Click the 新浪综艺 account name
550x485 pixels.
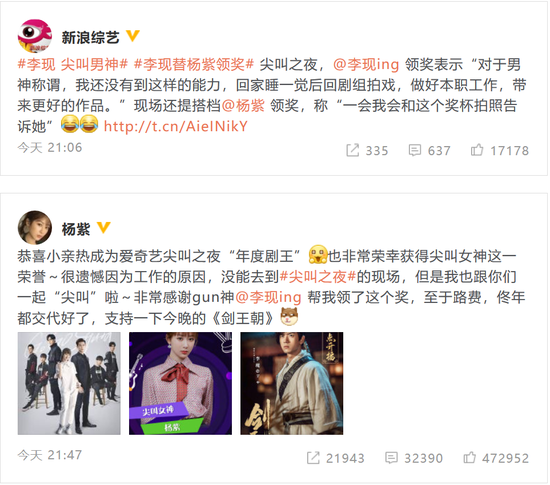tap(90, 37)
